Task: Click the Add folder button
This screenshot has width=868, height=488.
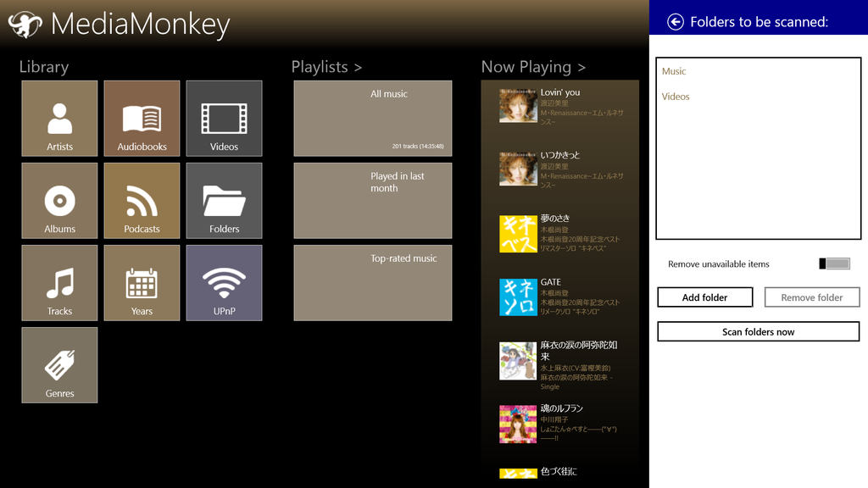Action: (x=704, y=297)
